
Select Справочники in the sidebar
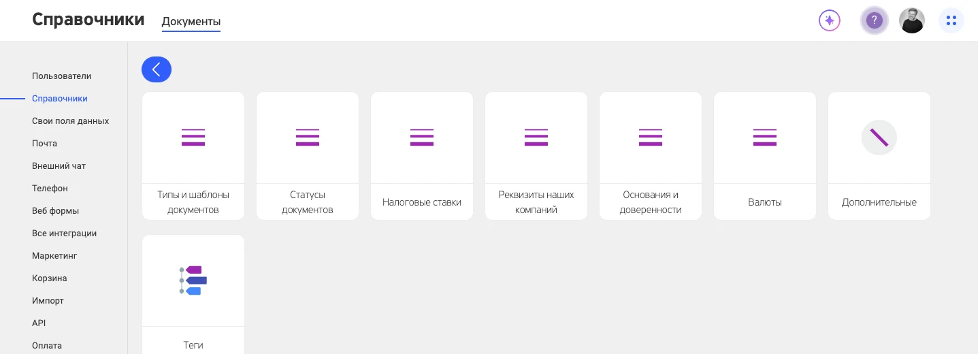pyautogui.click(x=60, y=99)
